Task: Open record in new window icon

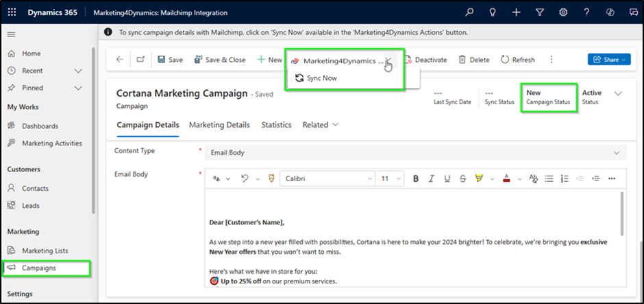Action: (x=141, y=60)
